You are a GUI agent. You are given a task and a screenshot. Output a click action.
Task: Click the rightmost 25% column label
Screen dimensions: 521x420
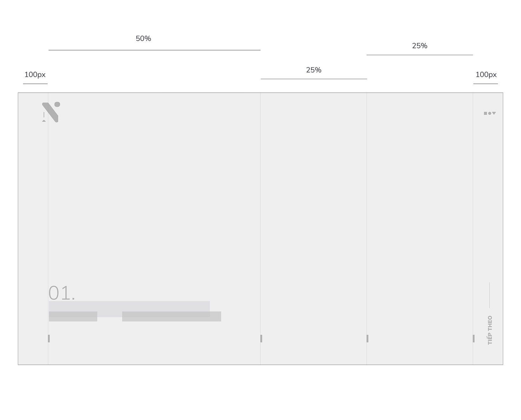[x=420, y=46]
